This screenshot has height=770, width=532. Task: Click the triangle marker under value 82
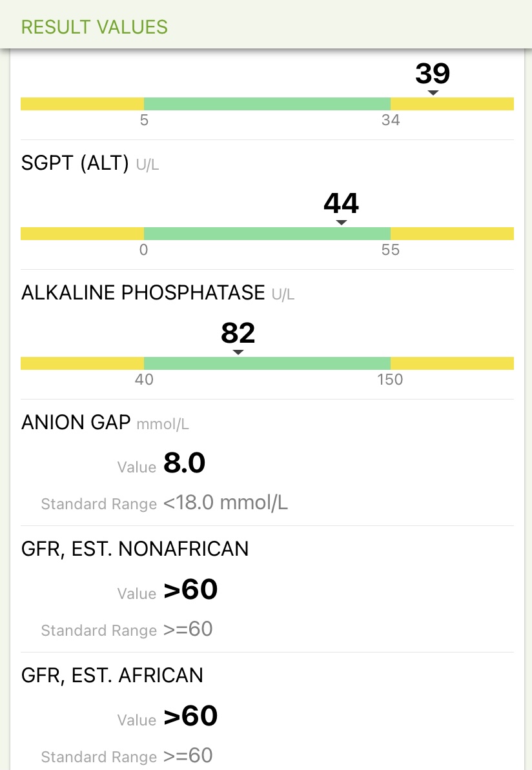coord(238,352)
